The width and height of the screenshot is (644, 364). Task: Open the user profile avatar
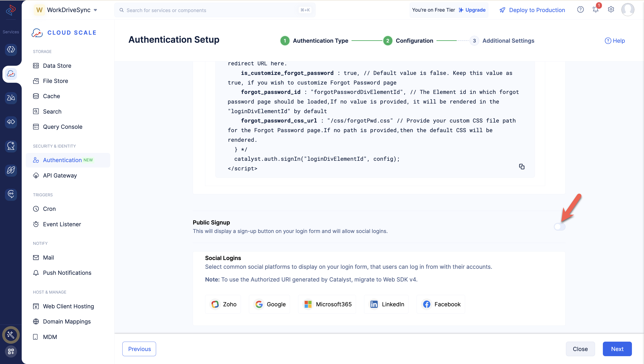628,9
